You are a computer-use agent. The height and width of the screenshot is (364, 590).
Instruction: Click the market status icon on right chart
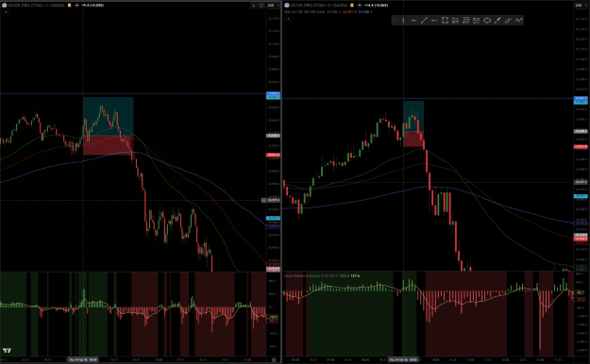[360, 6]
